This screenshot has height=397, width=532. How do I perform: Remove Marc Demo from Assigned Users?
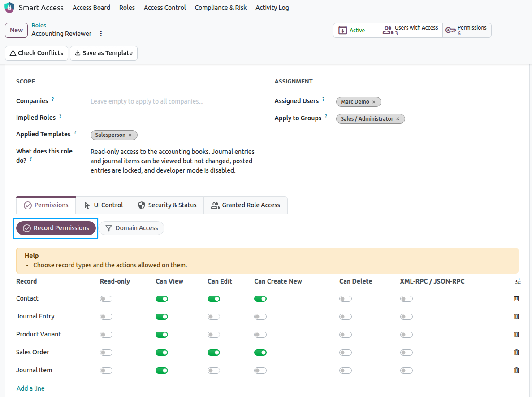coord(374,102)
